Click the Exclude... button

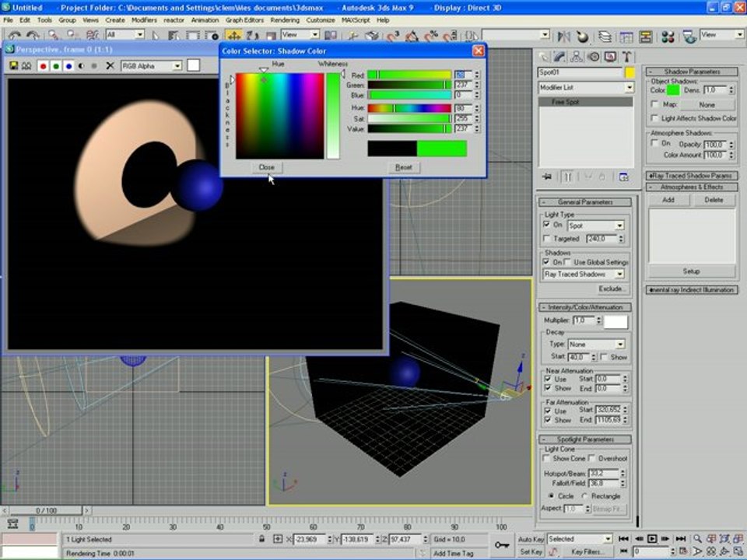click(612, 289)
